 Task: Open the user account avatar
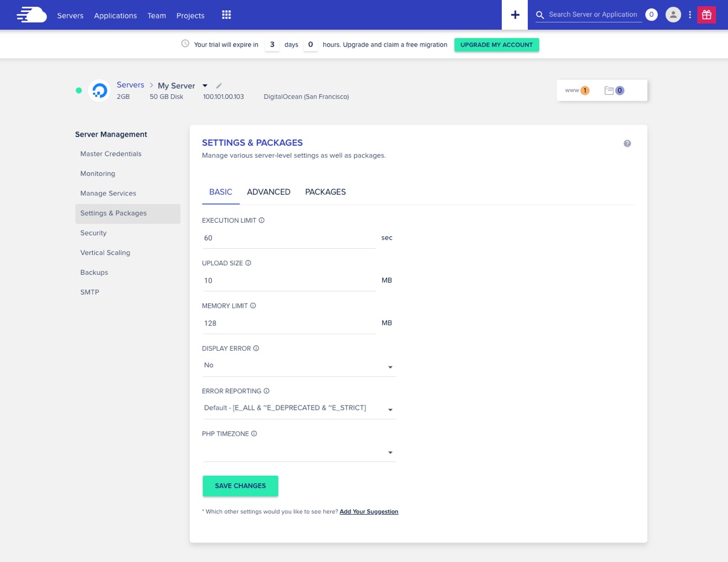(673, 15)
